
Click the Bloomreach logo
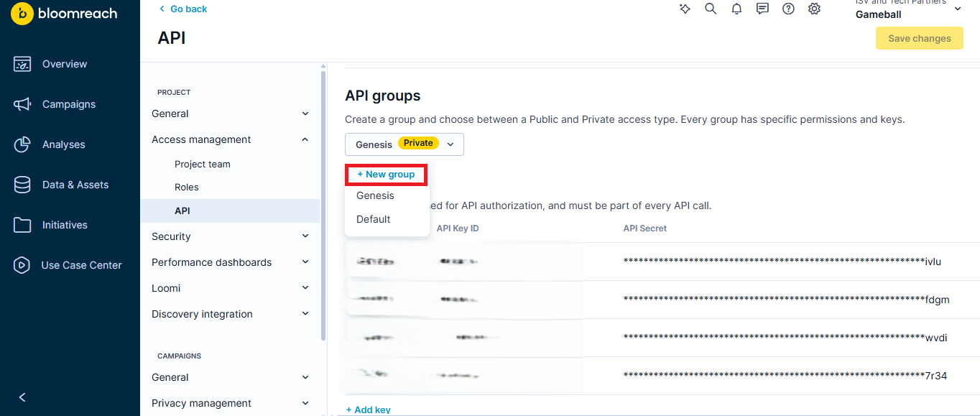pos(65,13)
